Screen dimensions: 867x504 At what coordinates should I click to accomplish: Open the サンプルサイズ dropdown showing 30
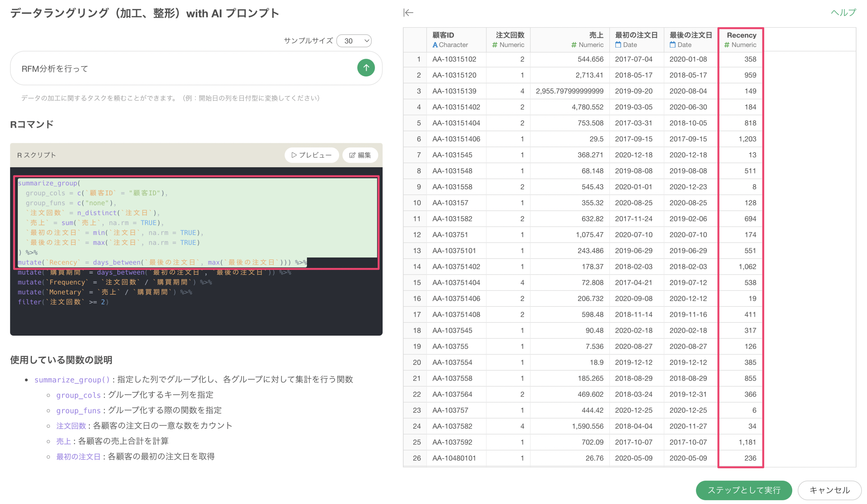[x=354, y=41]
